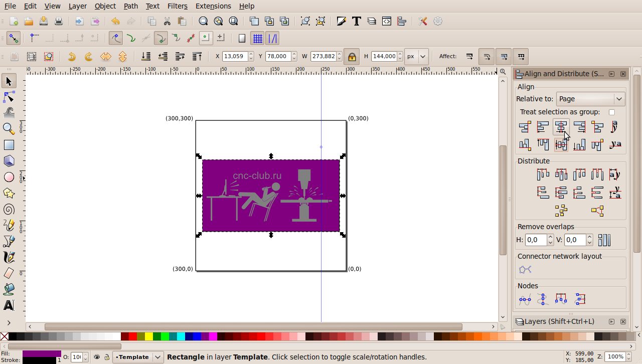Enable Treat selection as group checkbox
642x364 pixels.
pyautogui.click(x=612, y=112)
